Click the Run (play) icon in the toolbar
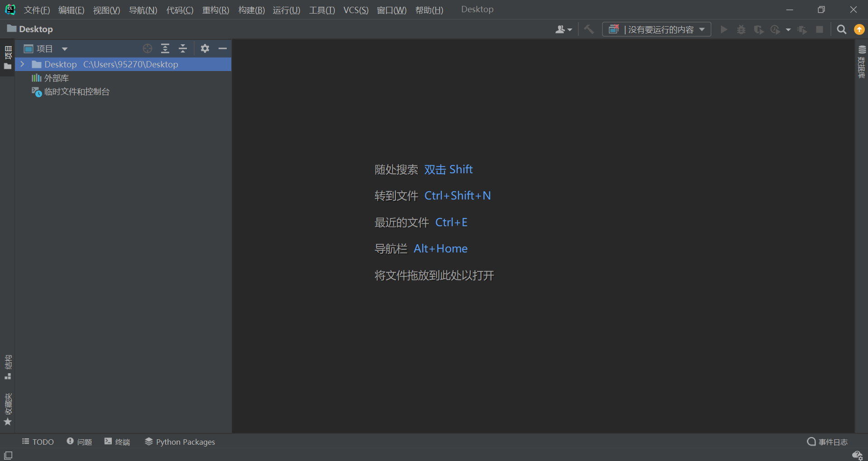Screen dimensions: 868x461 pos(724,29)
